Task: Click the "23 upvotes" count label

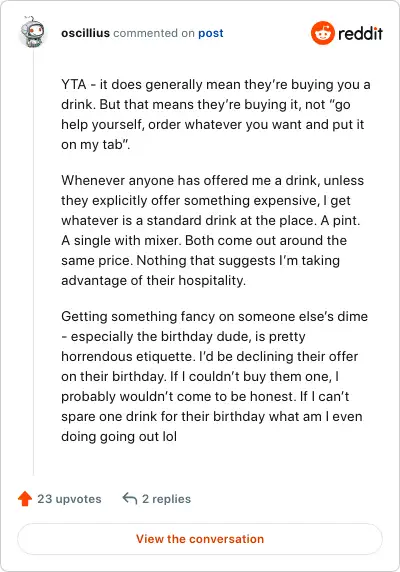Action: (69, 499)
